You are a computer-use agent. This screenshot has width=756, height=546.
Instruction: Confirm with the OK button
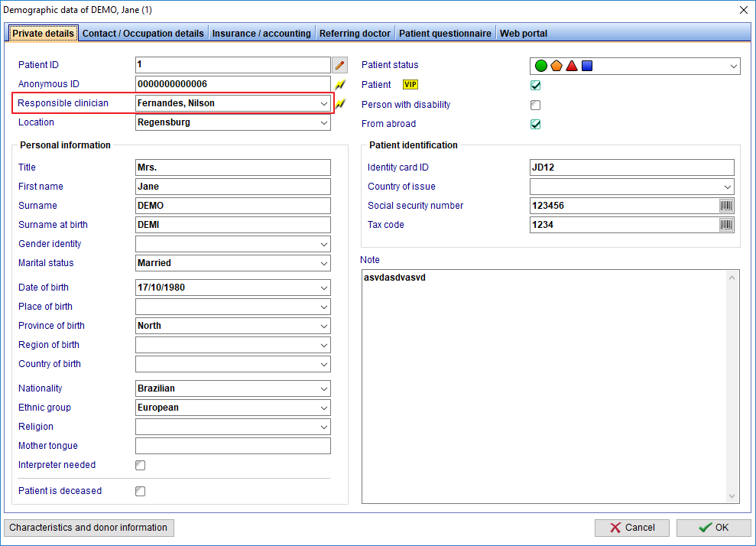713,528
